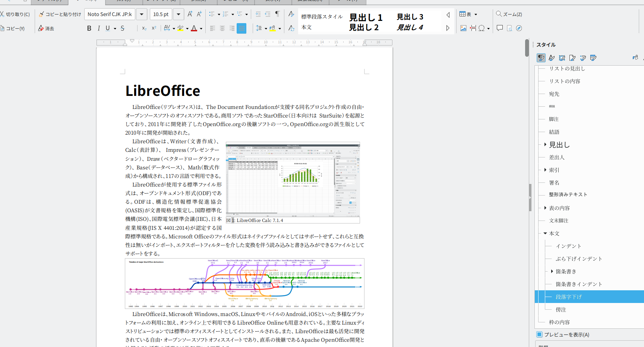
Task: Expand the 表の内容 style node
Action: pyautogui.click(x=545, y=208)
